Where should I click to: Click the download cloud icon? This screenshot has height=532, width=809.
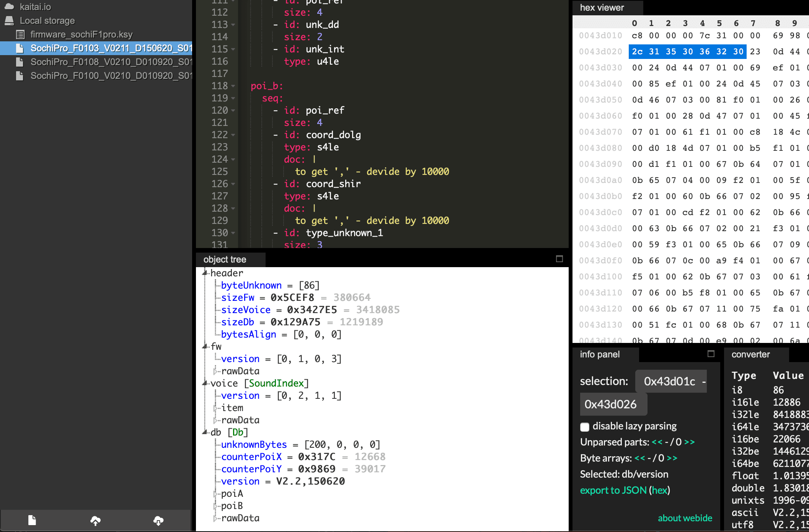158,520
